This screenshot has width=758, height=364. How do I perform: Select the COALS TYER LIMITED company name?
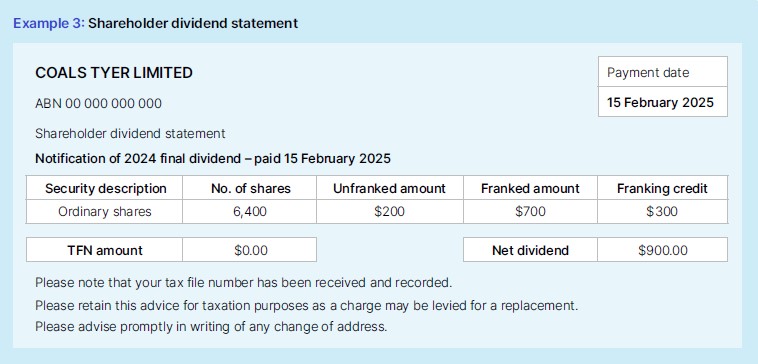pos(114,73)
